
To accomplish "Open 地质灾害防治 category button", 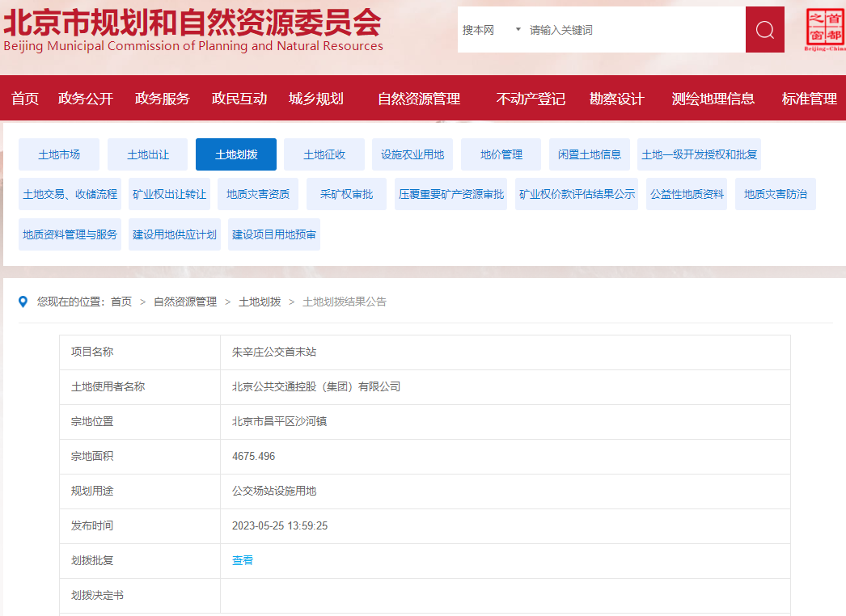I will 775,194.
